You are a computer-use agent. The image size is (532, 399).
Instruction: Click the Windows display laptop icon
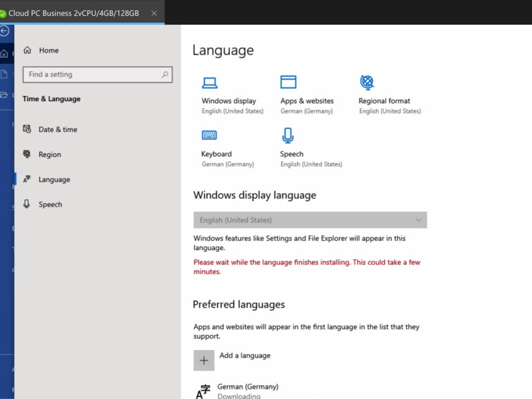click(209, 83)
